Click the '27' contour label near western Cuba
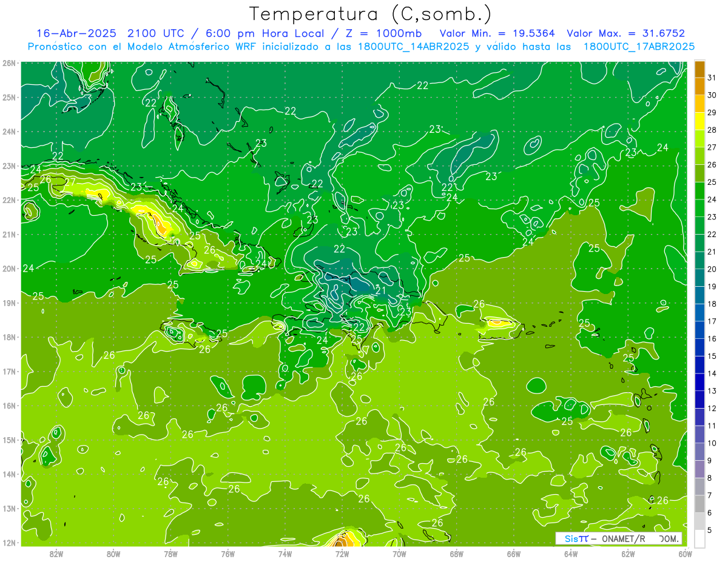This screenshot has width=728, height=562. coord(70,181)
